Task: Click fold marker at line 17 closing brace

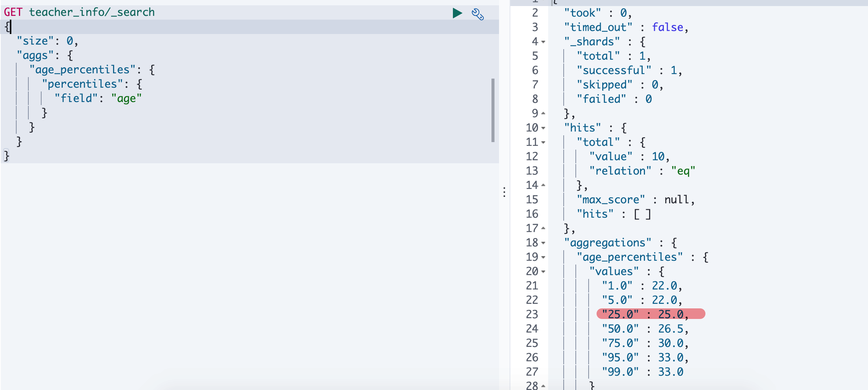Action: tap(543, 228)
